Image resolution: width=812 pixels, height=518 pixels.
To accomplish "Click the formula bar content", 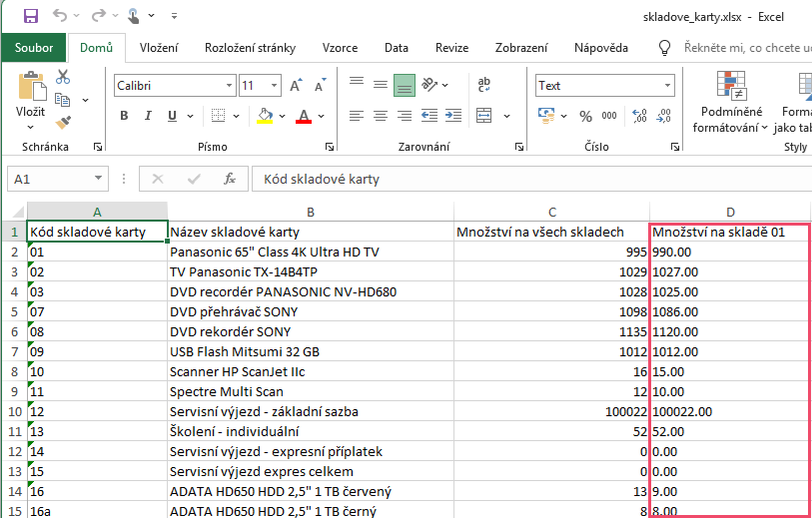I will 531,179.
